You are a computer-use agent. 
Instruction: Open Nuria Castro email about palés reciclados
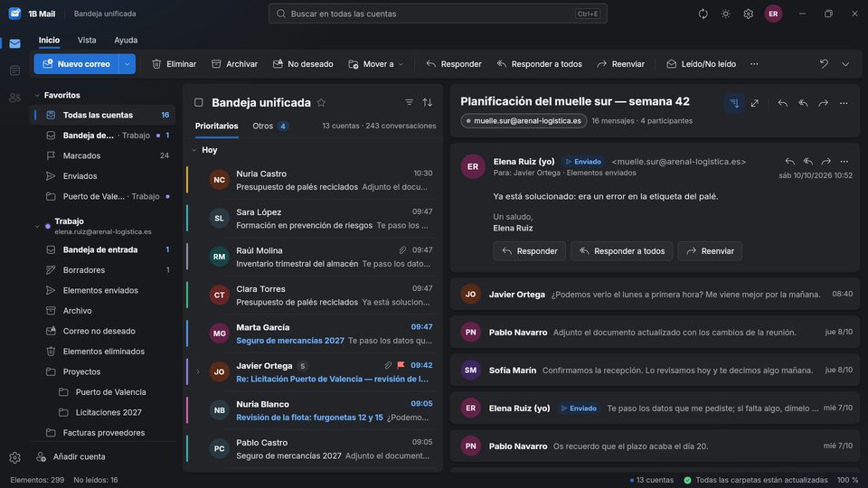(x=311, y=181)
